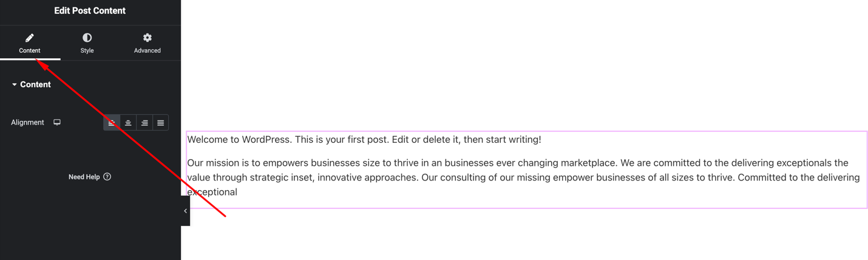This screenshot has height=260, width=868.
Task: Switch to the Style tab label
Action: pos(87,50)
